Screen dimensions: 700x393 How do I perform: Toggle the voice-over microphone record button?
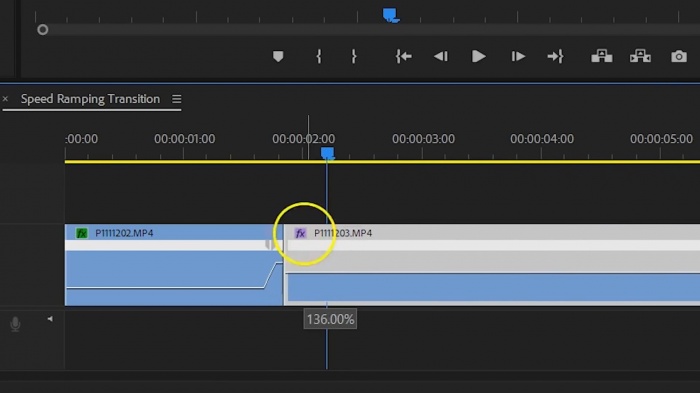pos(15,324)
